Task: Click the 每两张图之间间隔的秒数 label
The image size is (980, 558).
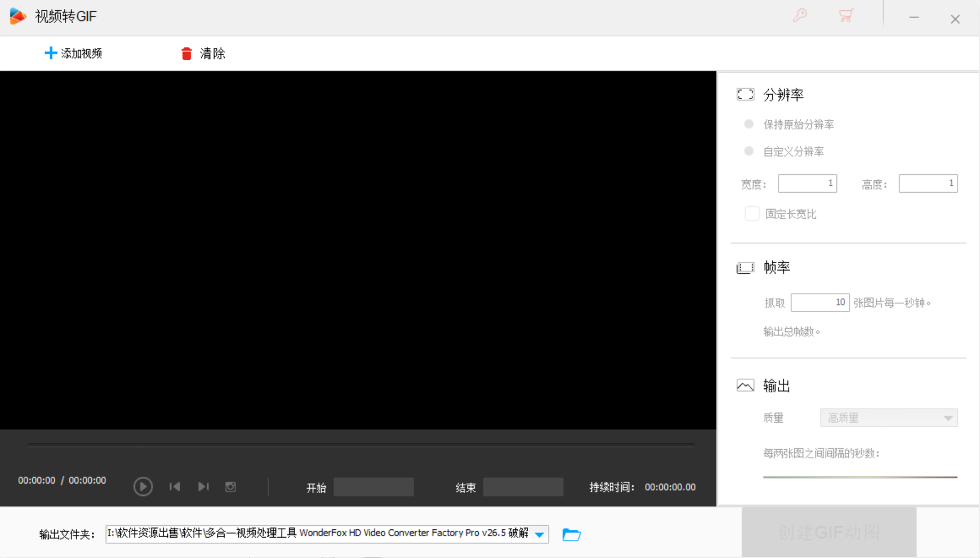Action: click(821, 453)
